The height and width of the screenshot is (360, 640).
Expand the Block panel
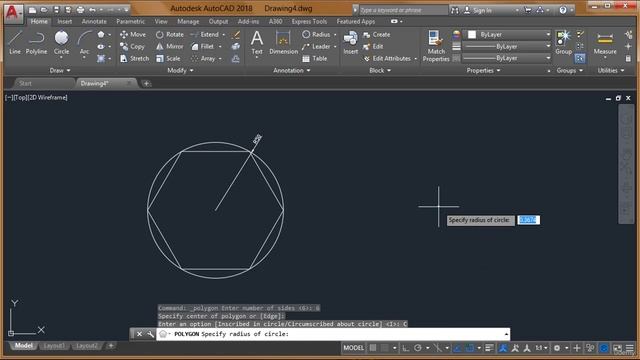(x=380, y=71)
